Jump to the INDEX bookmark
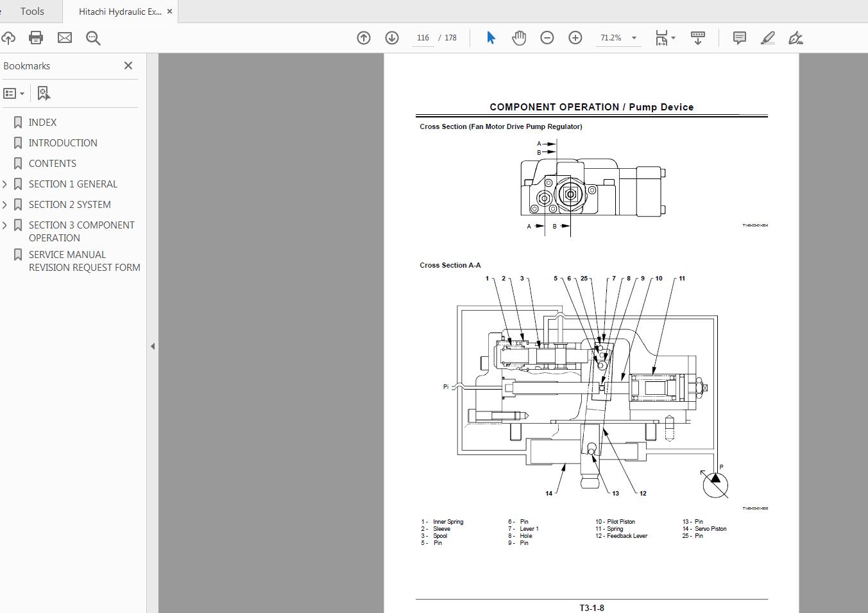Screen dimensions: 868x613 pyautogui.click(x=42, y=122)
